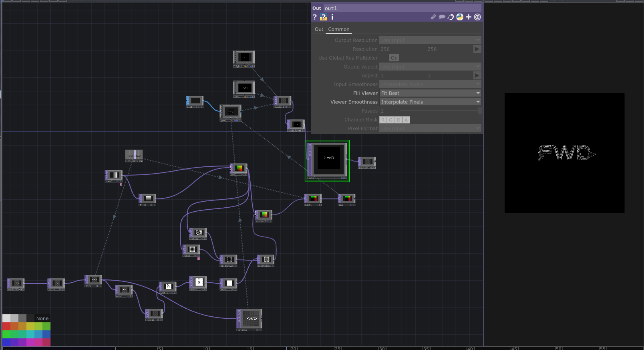This screenshot has width=644, height=350.
Task: Switch to the Out parameter tab
Action: pos(319,29)
